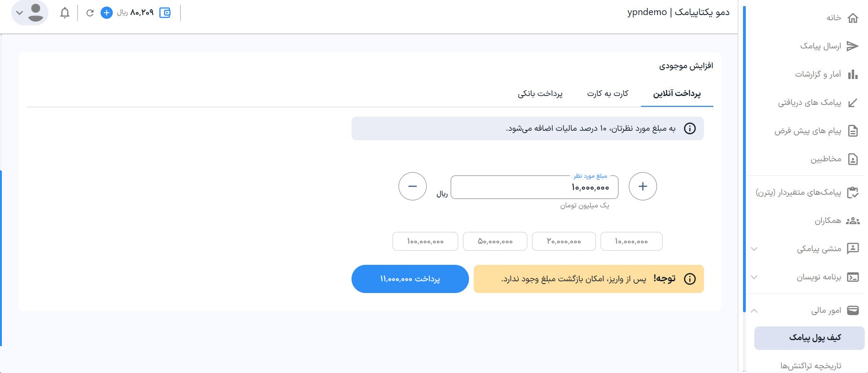
Task: Increase the amount with the plus stepper
Action: [642, 186]
